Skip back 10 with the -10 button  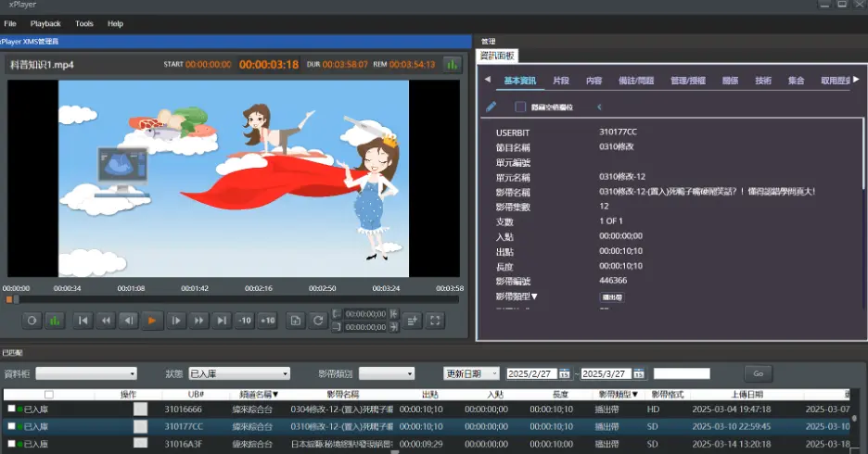pos(244,321)
